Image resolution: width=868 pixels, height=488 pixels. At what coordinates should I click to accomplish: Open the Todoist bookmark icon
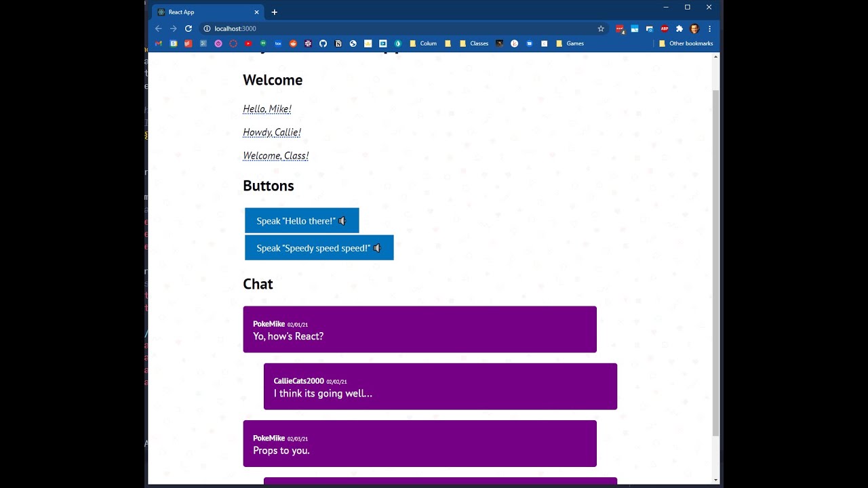pos(189,43)
